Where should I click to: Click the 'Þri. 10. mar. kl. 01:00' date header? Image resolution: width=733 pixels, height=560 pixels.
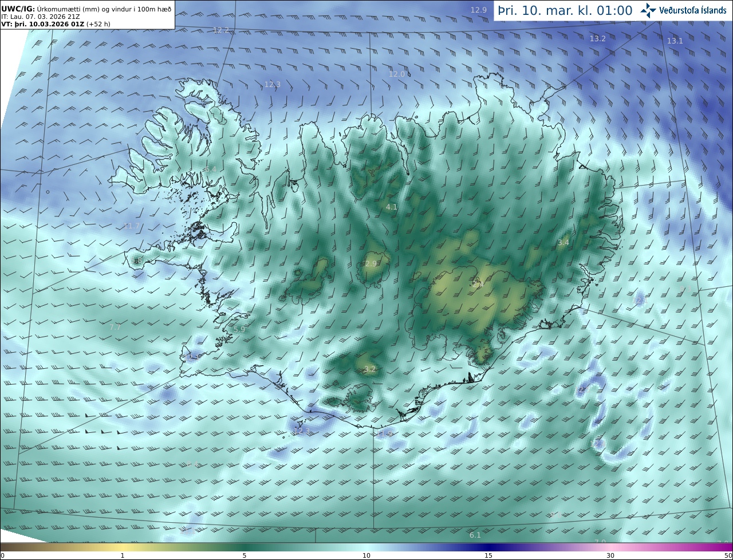[x=565, y=10]
